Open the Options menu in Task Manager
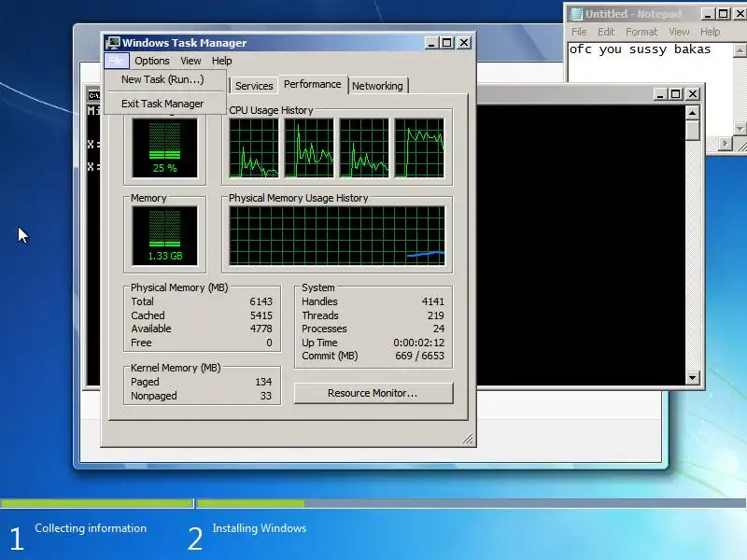The width and height of the screenshot is (747, 560). click(152, 61)
